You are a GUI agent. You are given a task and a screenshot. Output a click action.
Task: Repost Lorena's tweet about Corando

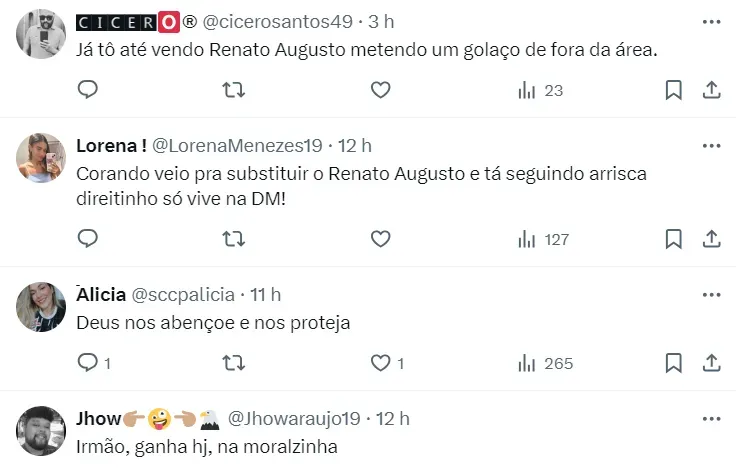point(233,239)
